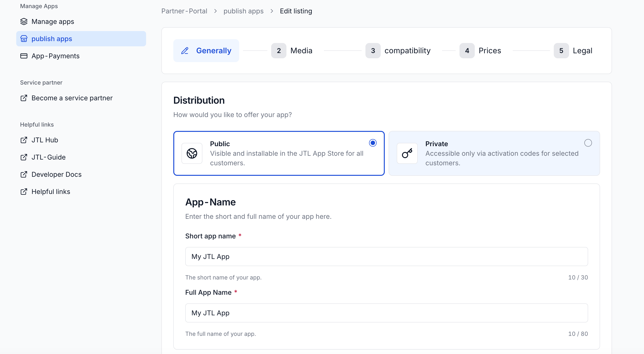Screen dimensions: 644x354
Task: Focus the Short app name input field
Action: click(x=386, y=257)
